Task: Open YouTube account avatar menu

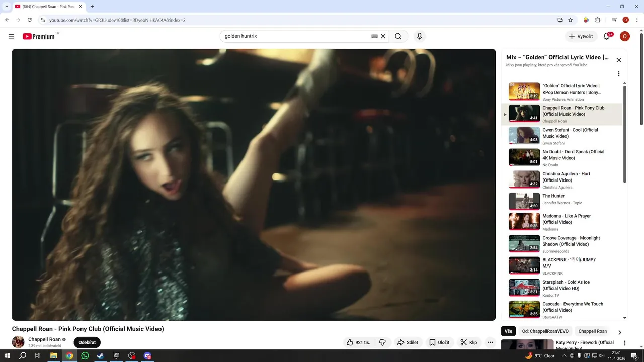Action: click(x=624, y=36)
